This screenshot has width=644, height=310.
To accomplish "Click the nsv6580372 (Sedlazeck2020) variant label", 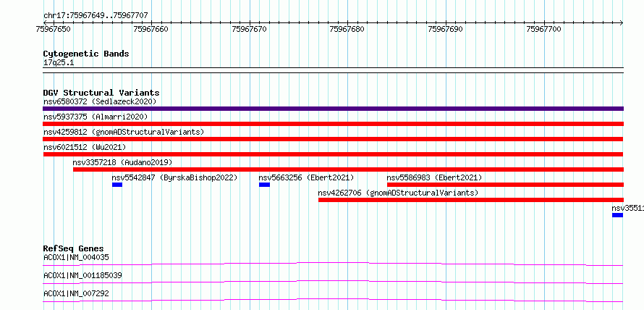I will [100, 101].
